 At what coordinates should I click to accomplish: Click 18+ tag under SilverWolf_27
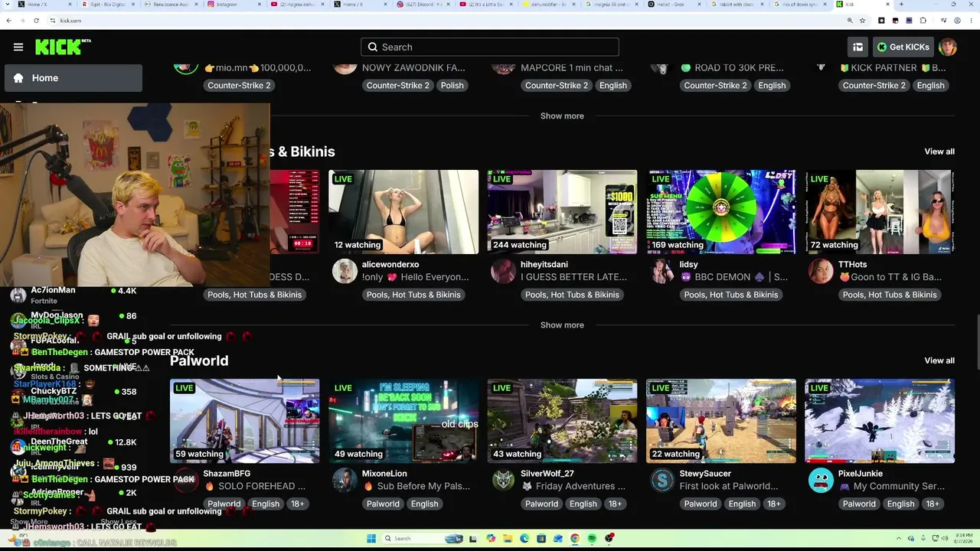click(615, 504)
